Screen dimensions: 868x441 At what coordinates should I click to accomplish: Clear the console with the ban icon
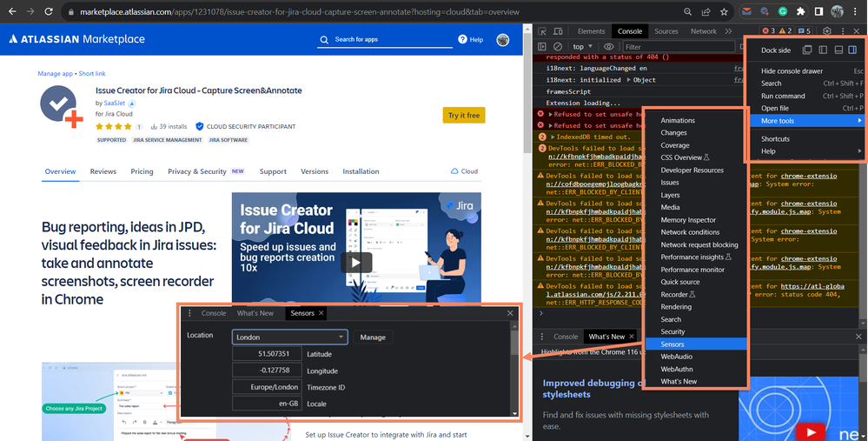pos(558,47)
